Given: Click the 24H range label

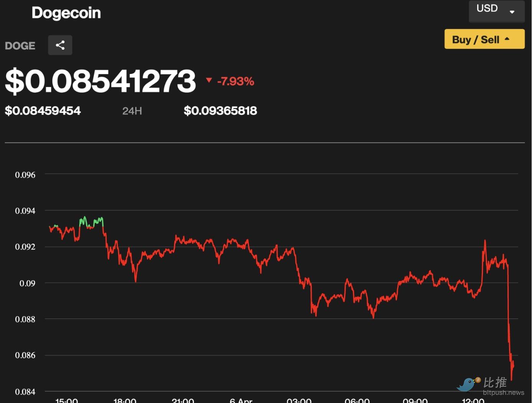Looking at the screenshot, I should (132, 111).
